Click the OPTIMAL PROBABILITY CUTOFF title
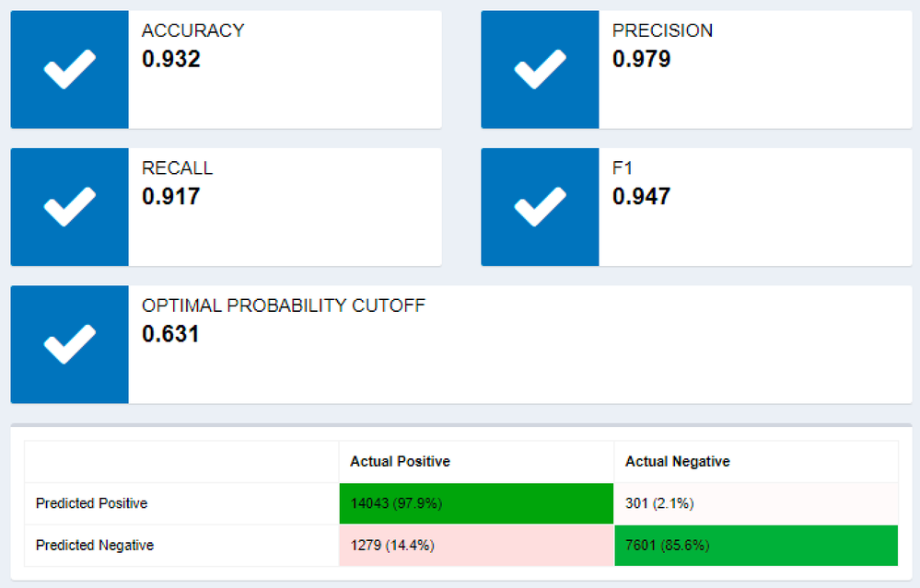 [x=284, y=306]
